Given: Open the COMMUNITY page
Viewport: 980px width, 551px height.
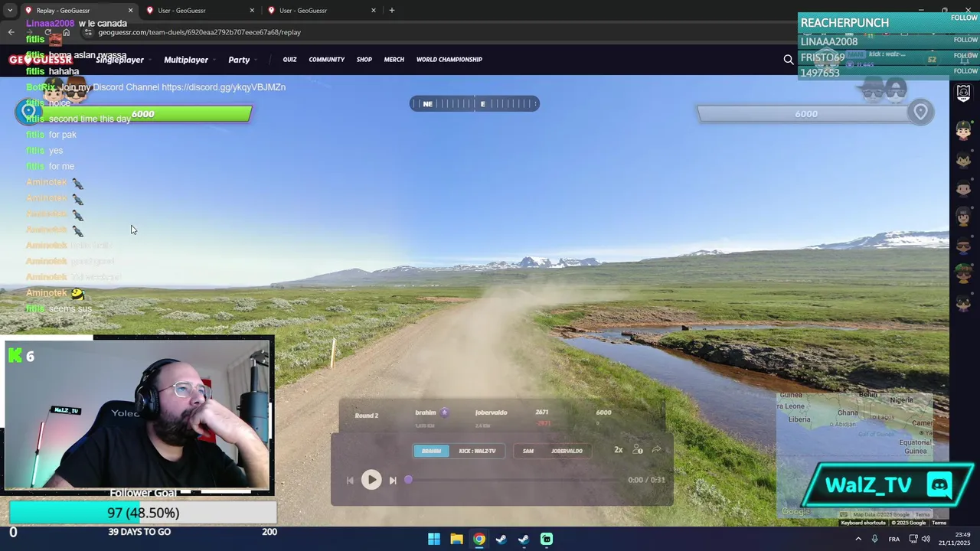Looking at the screenshot, I should [x=327, y=60].
